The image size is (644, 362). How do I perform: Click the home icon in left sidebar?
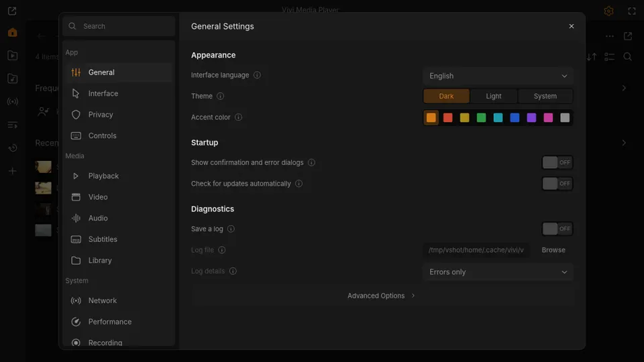pyautogui.click(x=12, y=32)
